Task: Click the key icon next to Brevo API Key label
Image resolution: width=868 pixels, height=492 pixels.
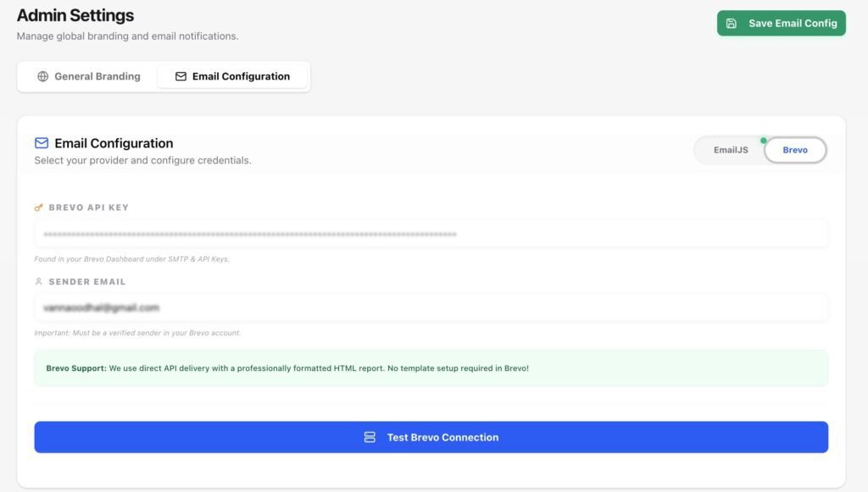Action: coord(37,206)
